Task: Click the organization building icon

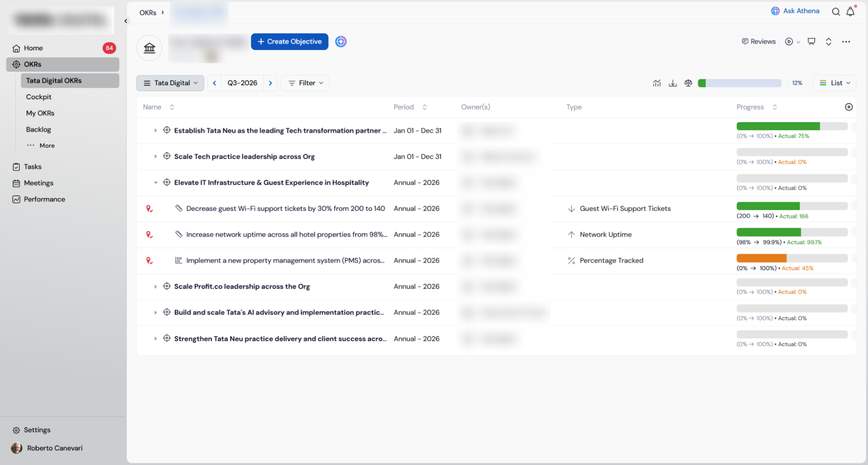Action: point(149,48)
